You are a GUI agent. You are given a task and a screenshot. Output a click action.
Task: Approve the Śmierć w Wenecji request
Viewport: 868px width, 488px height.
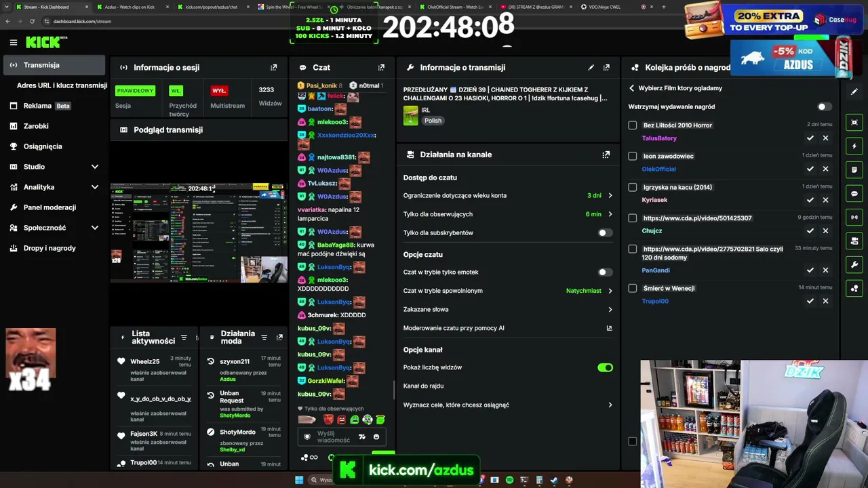tap(810, 301)
